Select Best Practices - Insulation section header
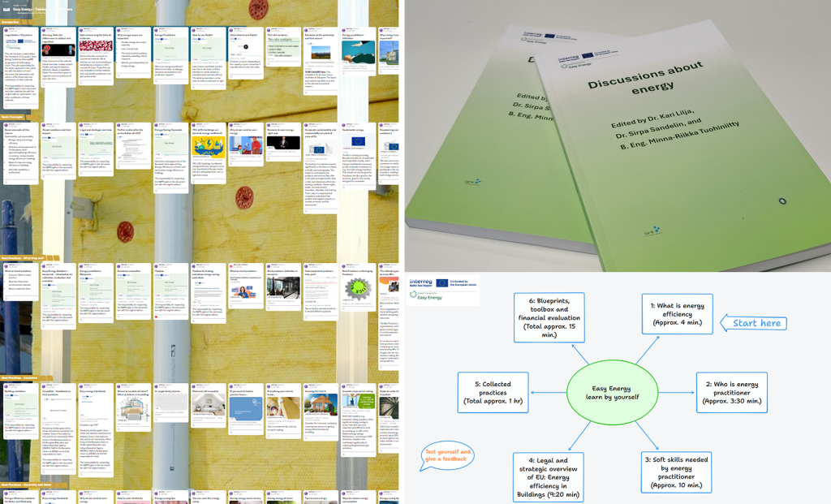 [x=19, y=378]
